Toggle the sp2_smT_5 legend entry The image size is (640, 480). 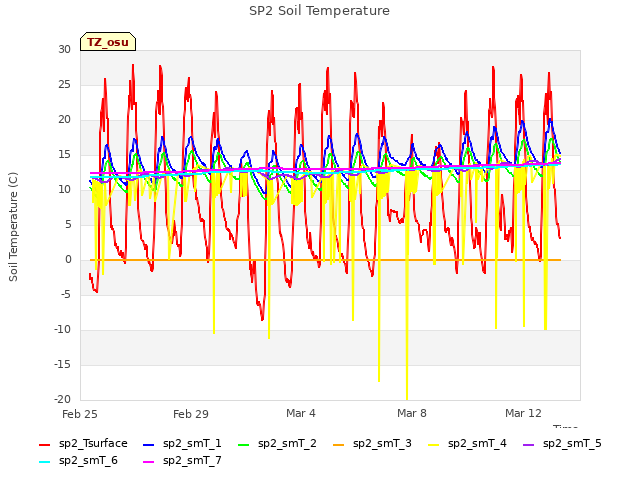click(x=562, y=444)
